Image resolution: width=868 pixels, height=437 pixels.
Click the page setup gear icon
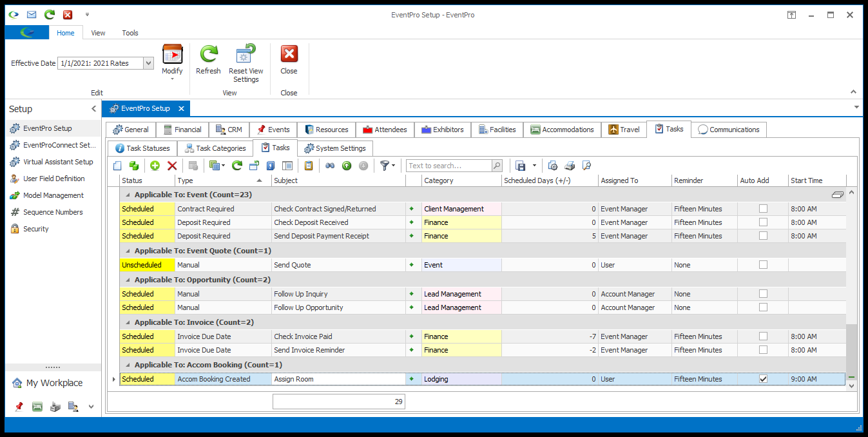pyautogui.click(x=553, y=166)
